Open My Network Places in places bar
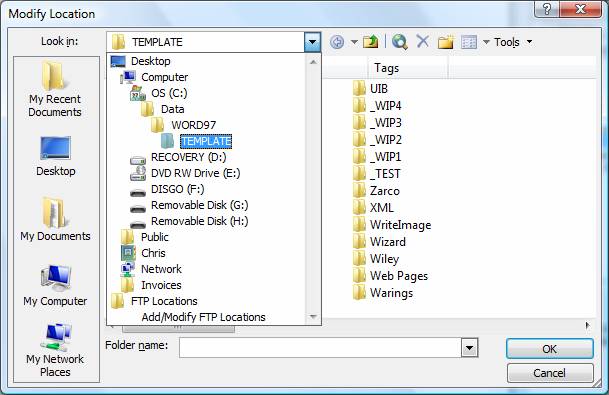Image resolution: width=609 pixels, height=395 pixels. pos(55,350)
